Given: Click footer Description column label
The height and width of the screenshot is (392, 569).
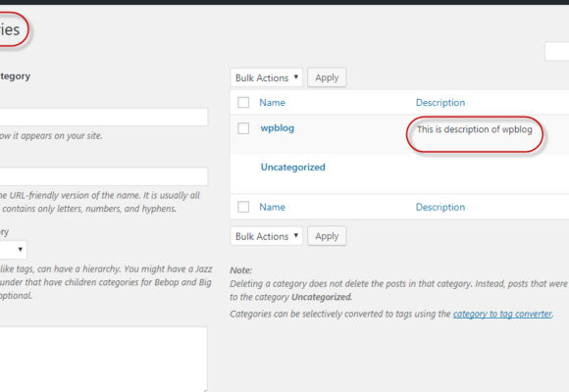Looking at the screenshot, I should coord(440,207).
